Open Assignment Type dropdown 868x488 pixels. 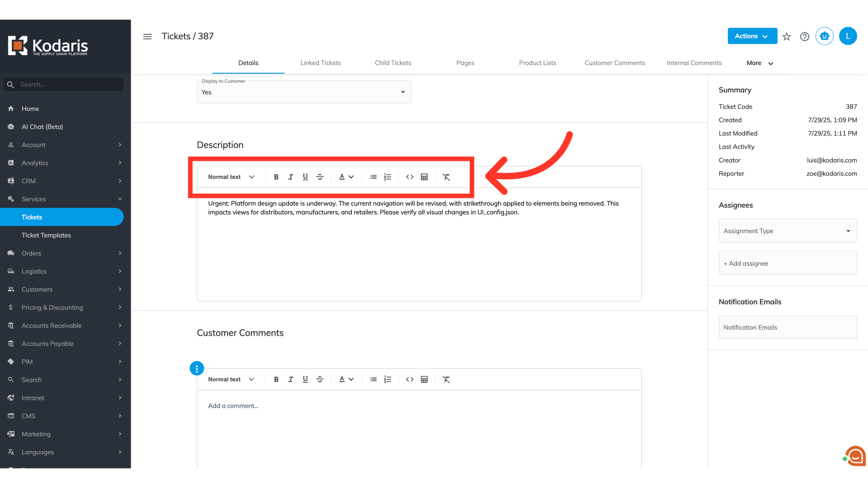(787, 231)
